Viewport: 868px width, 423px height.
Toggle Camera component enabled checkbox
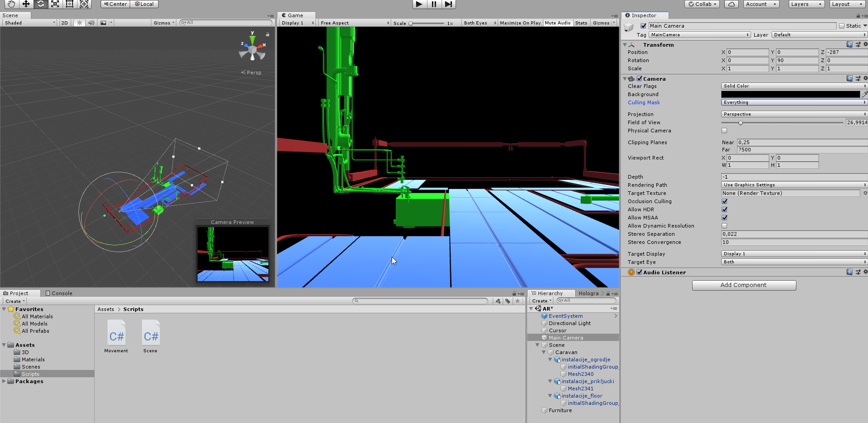tap(639, 78)
